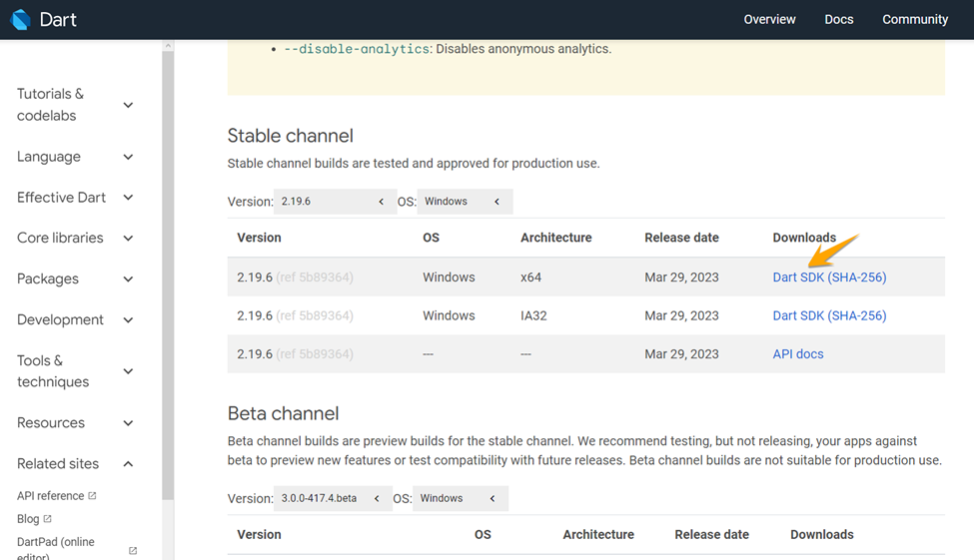Open Stable channel Version dropdown 2.19.6

[334, 202]
